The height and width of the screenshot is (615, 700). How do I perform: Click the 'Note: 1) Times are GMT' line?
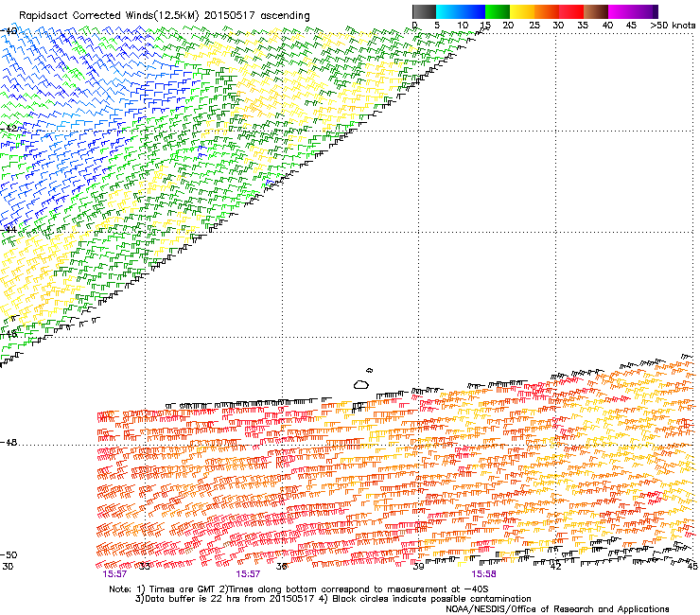298,589
